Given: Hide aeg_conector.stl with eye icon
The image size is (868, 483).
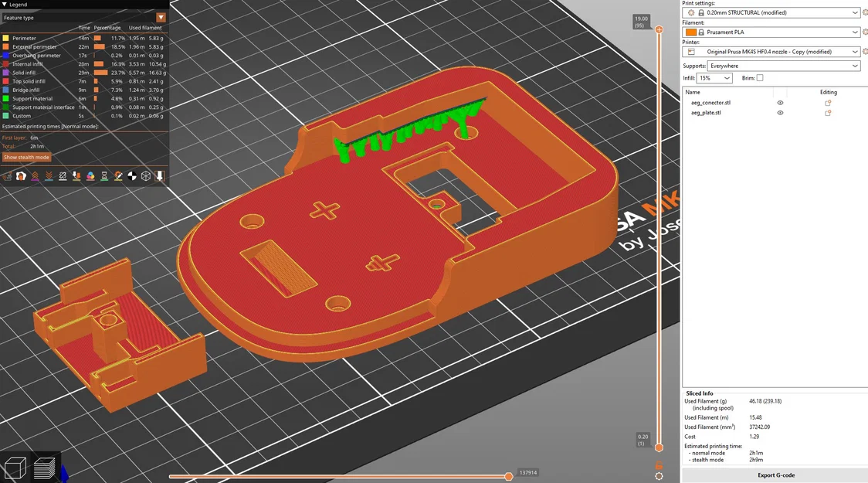Looking at the screenshot, I should [780, 103].
